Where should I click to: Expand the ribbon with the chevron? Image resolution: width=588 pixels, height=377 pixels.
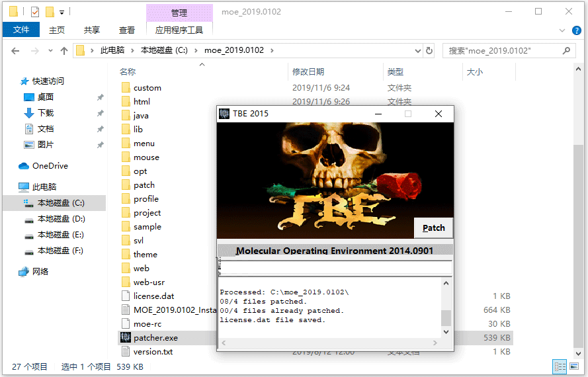562,30
